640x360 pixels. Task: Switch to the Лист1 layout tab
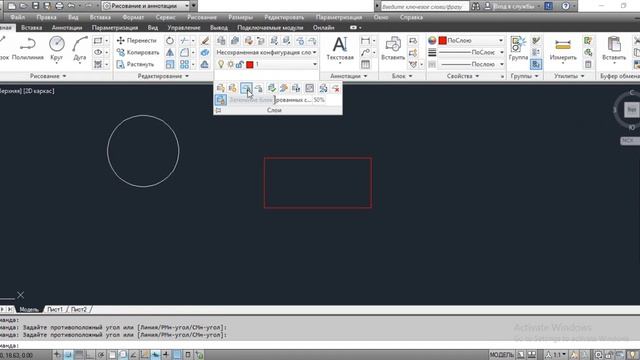(55, 309)
